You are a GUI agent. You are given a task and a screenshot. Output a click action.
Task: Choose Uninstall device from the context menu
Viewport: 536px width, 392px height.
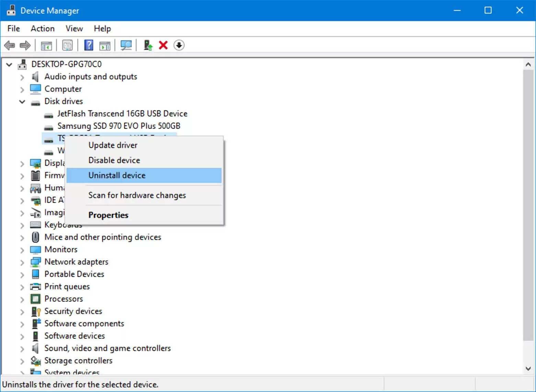[x=117, y=175]
